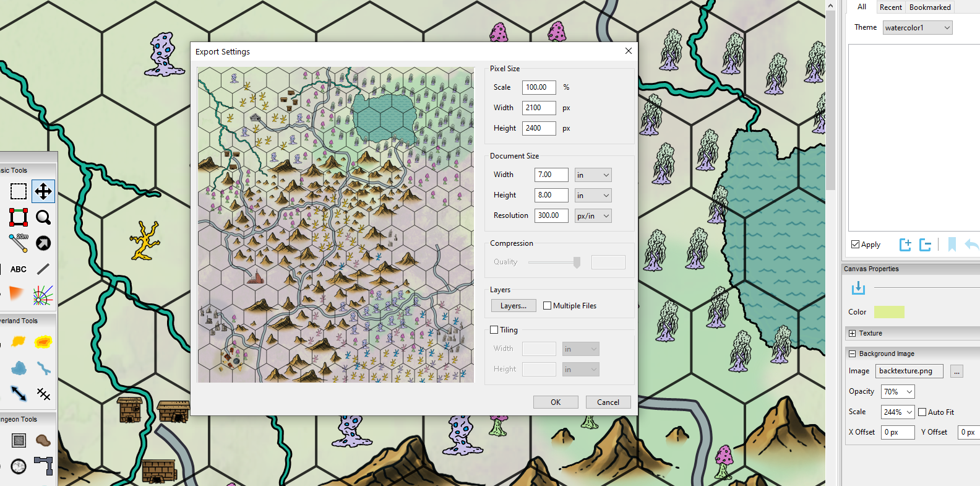Switch to the Bookmarked tab

coord(929,7)
